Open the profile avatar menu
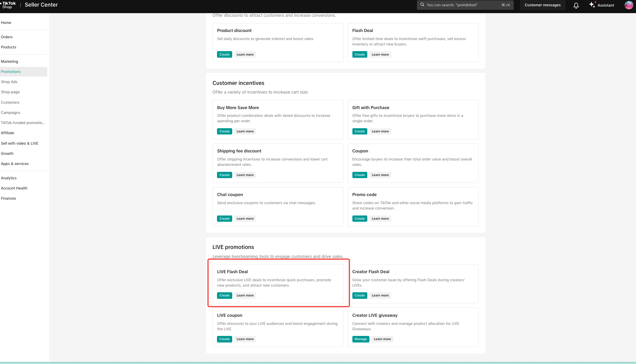The image size is (636, 364). pyautogui.click(x=629, y=5)
